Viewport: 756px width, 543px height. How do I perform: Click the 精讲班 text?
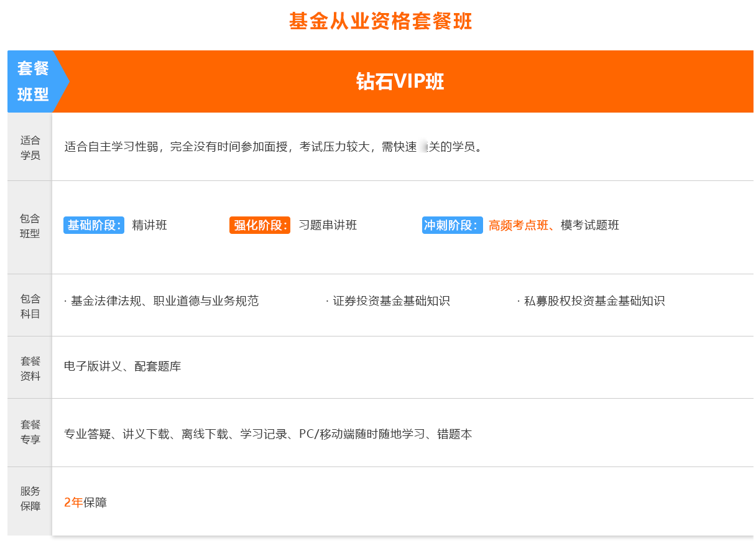[150, 225]
